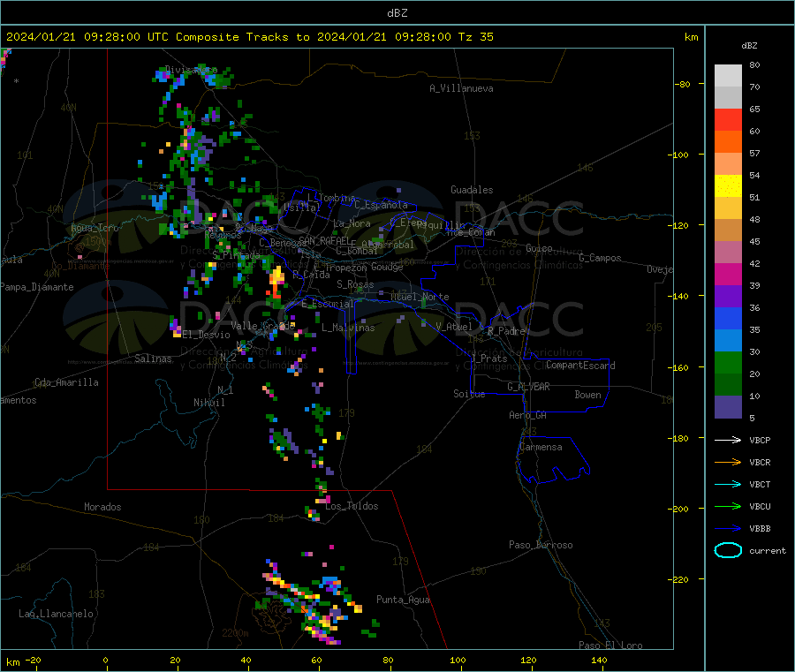Click the Los_Toldos map label
The image size is (795, 672).
[x=352, y=506]
